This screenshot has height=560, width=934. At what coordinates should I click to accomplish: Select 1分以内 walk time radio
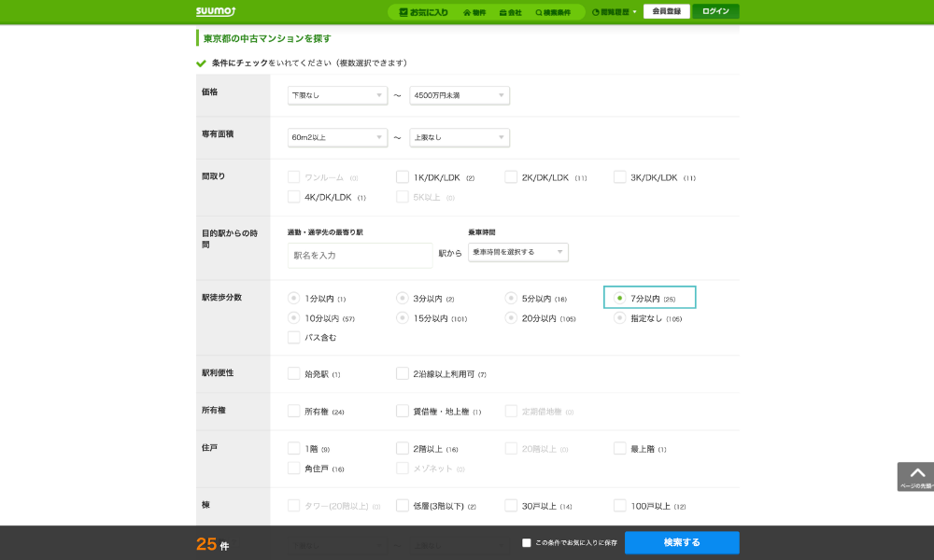[293, 298]
